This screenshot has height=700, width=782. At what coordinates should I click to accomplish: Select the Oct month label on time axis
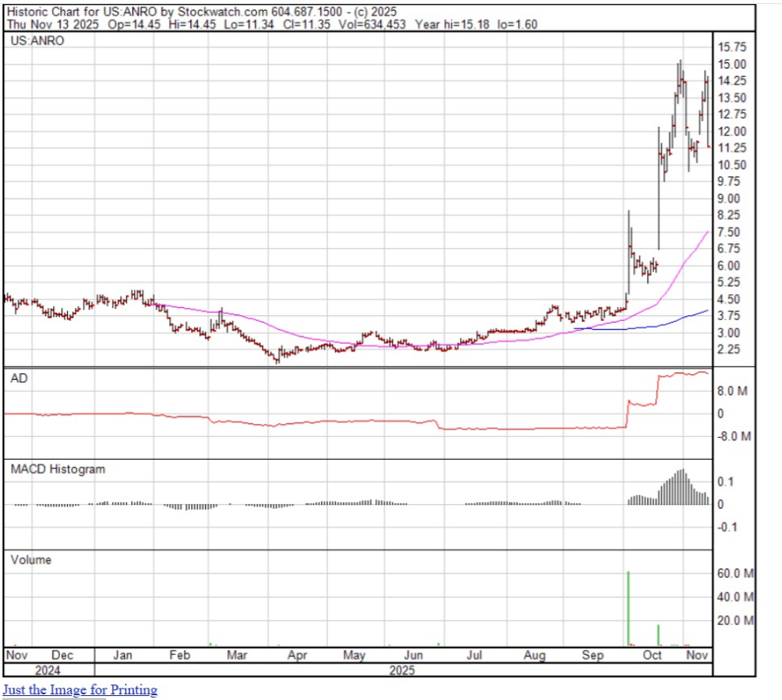pyautogui.click(x=652, y=655)
